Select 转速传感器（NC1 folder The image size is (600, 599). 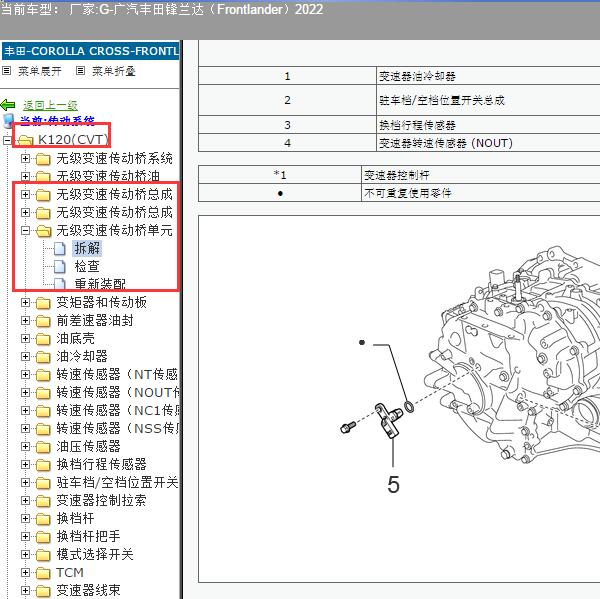click(118, 410)
